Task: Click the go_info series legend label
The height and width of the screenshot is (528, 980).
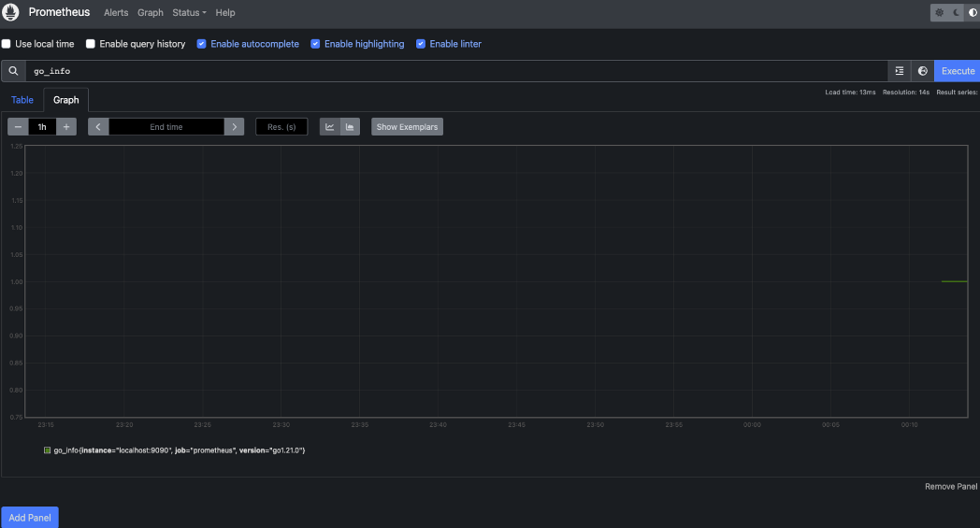Action: (180, 450)
